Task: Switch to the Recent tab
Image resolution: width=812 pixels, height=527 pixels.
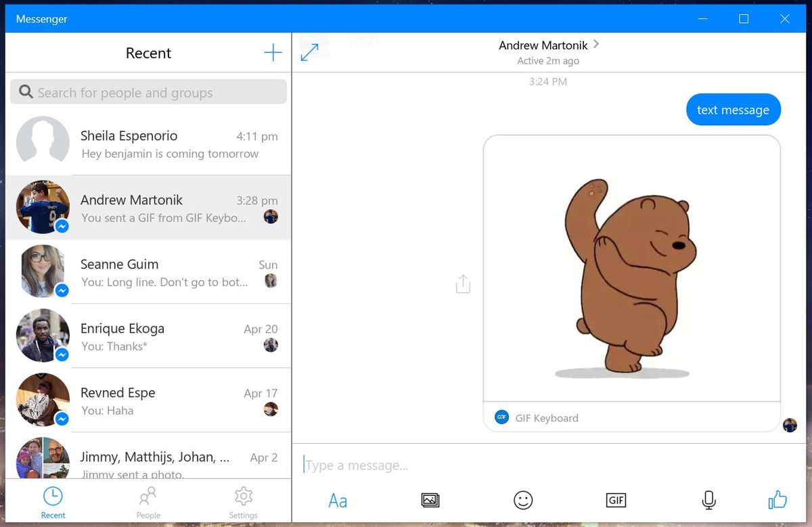Action: [x=53, y=501]
